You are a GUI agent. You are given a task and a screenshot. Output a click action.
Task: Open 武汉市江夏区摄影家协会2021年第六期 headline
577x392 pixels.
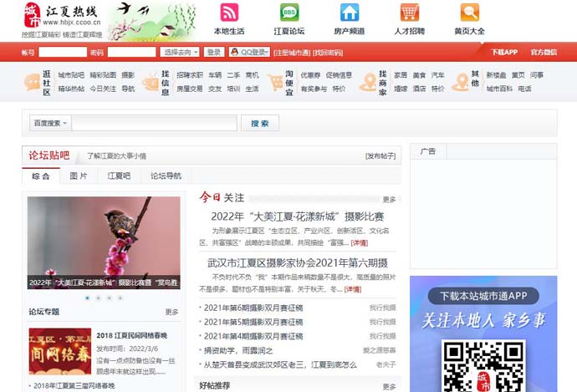298,263
